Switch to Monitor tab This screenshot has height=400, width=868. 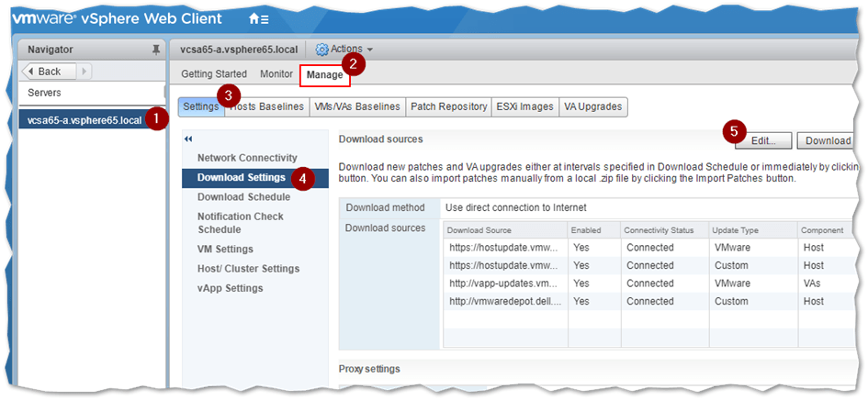276,73
